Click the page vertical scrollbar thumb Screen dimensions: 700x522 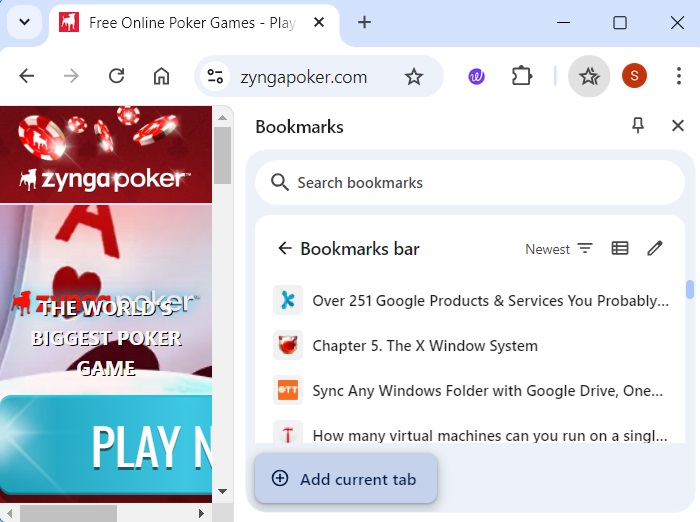(x=222, y=155)
